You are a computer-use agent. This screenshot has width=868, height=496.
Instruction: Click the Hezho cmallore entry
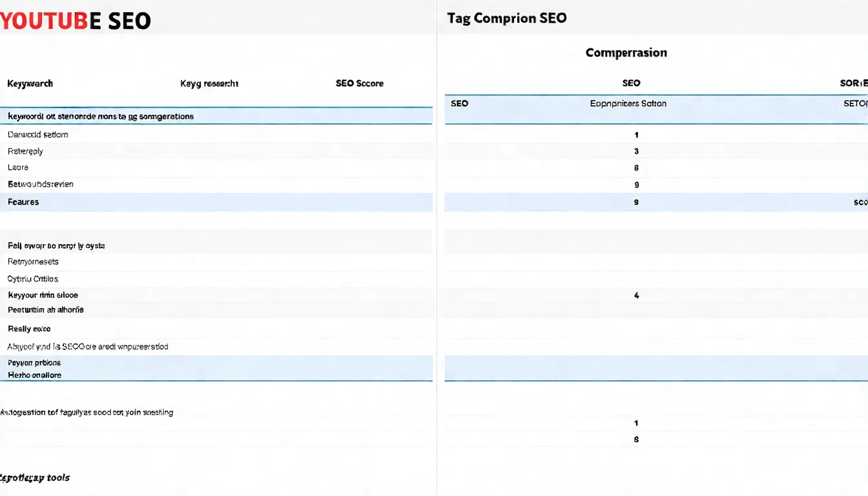coord(34,375)
